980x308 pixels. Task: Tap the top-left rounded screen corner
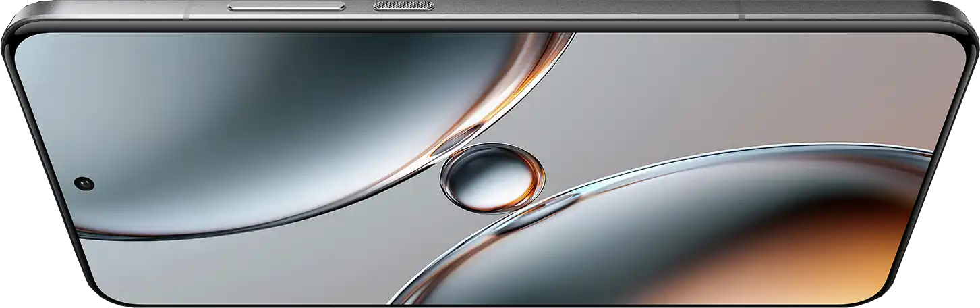[27, 44]
